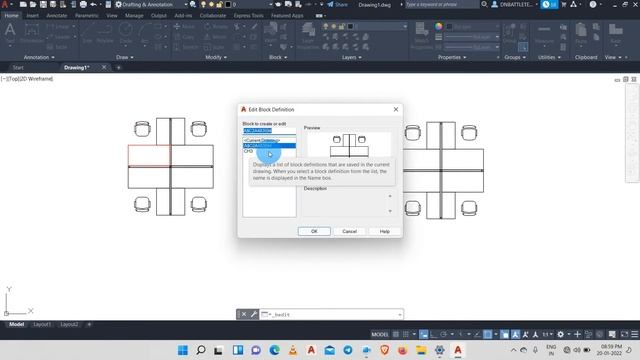Open the Drafting & Annotation workspace dropdown

coord(151,4)
